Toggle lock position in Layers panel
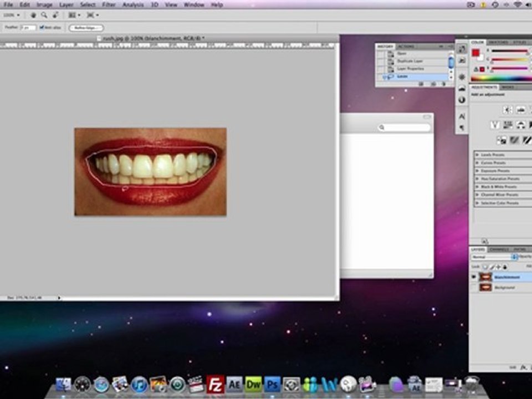532x399 pixels. [498, 267]
